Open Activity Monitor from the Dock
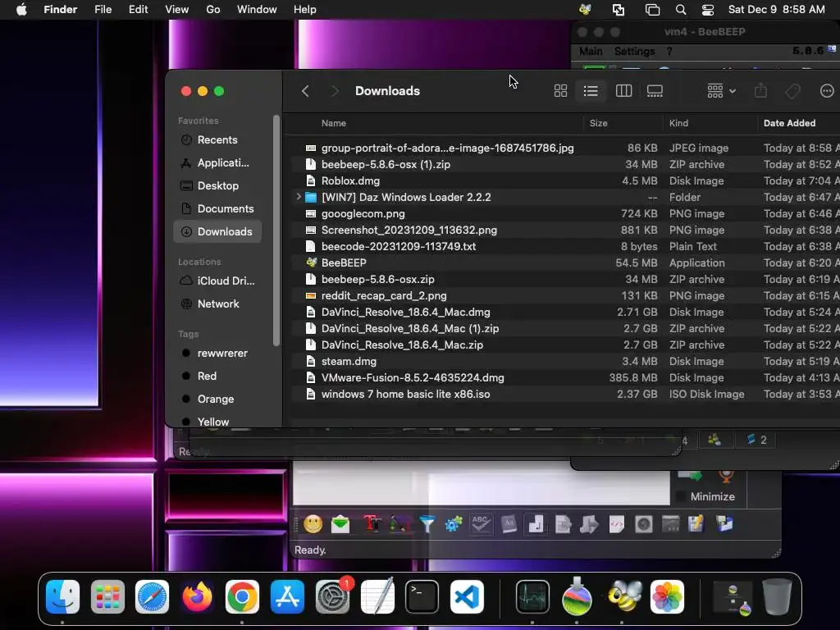Viewport: 840px width, 630px height. pyautogui.click(x=532, y=597)
